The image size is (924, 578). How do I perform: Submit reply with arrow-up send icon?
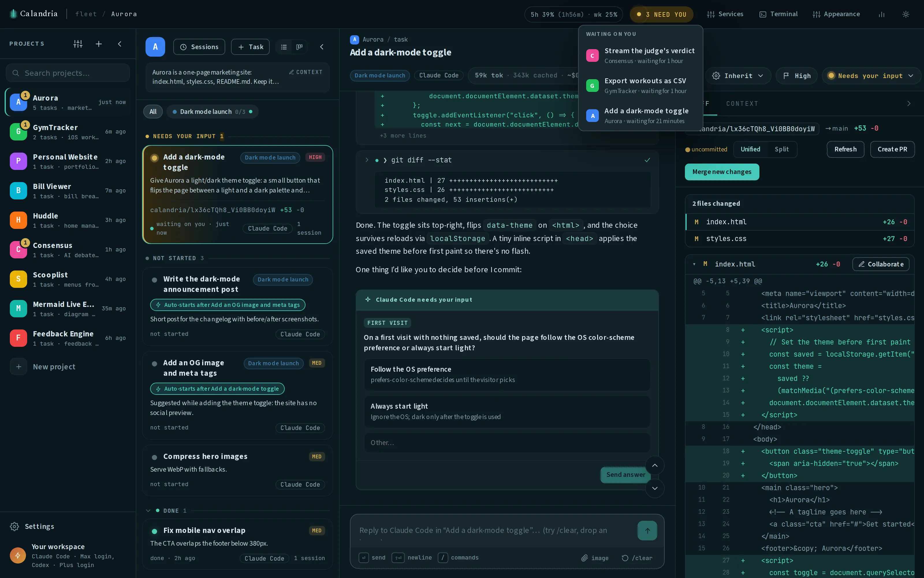click(x=647, y=531)
